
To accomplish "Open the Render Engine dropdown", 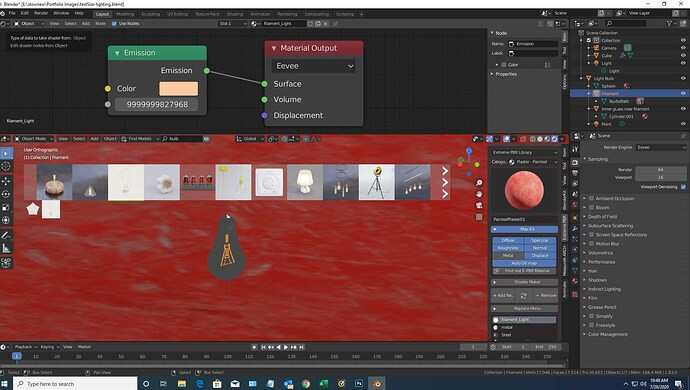I will click(x=661, y=147).
